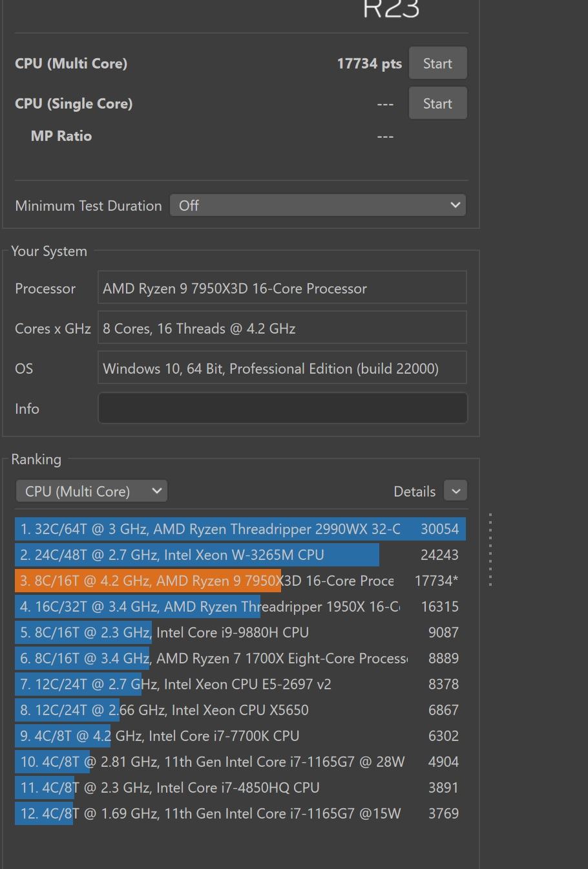This screenshot has height=869, width=588.
Task: Select the orange Ryzen 9 7950X3D row
Action: [239, 581]
